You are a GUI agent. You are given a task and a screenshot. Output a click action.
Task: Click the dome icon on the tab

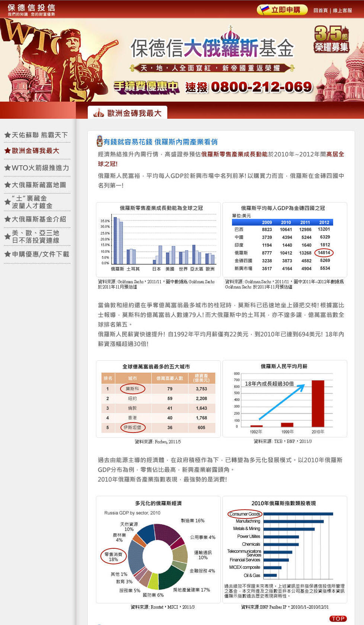point(99,112)
